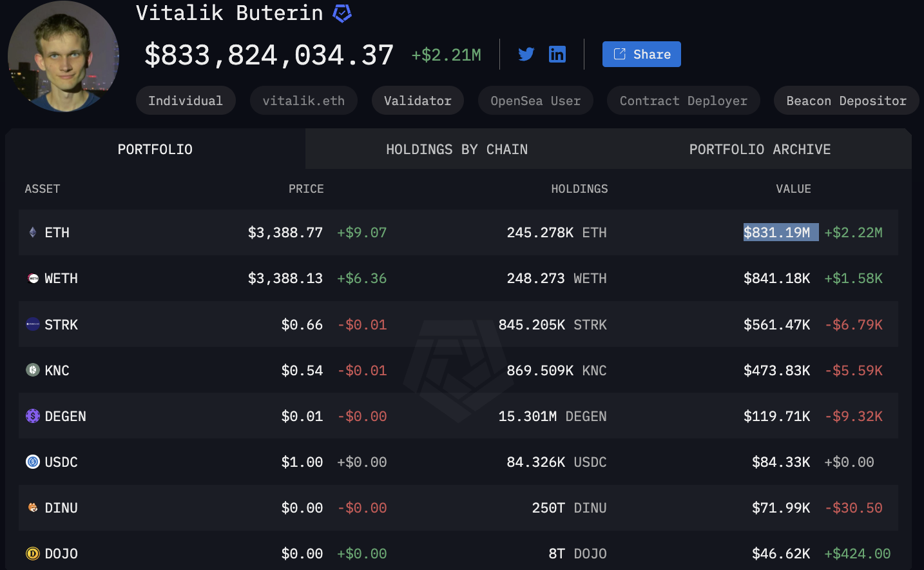This screenshot has height=570, width=924.
Task: Click the Validator tag
Action: coord(418,101)
